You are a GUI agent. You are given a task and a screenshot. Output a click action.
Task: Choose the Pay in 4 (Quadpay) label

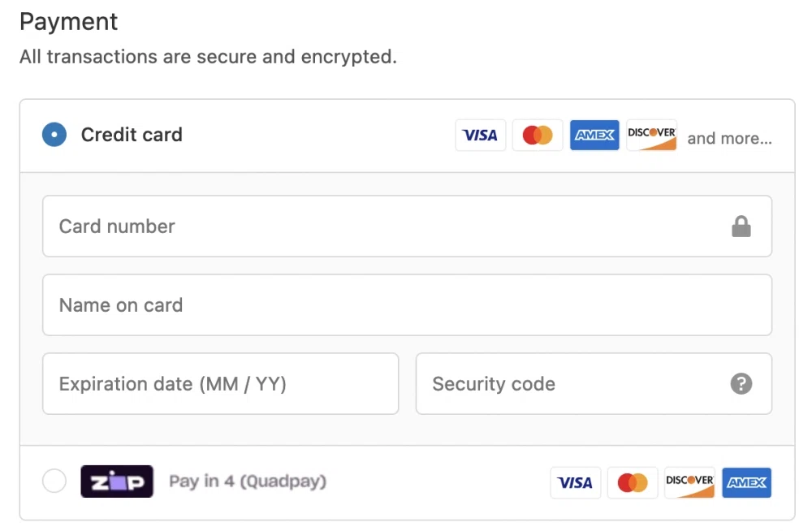tap(248, 481)
